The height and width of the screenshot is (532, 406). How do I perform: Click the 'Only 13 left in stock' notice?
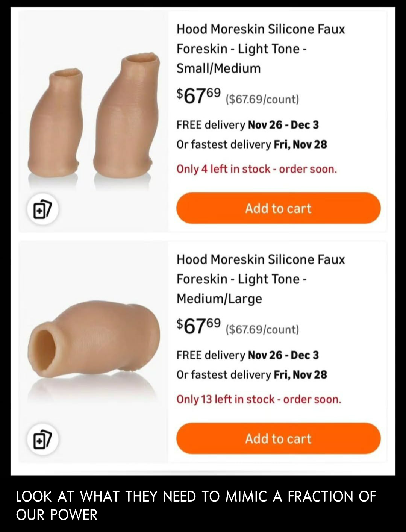pos(259,399)
